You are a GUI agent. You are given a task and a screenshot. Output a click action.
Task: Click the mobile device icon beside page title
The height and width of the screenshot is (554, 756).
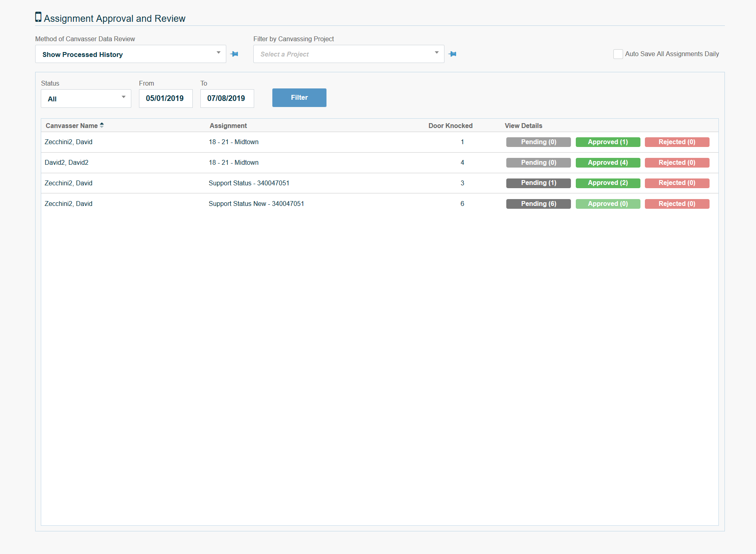pyautogui.click(x=38, y=17)
